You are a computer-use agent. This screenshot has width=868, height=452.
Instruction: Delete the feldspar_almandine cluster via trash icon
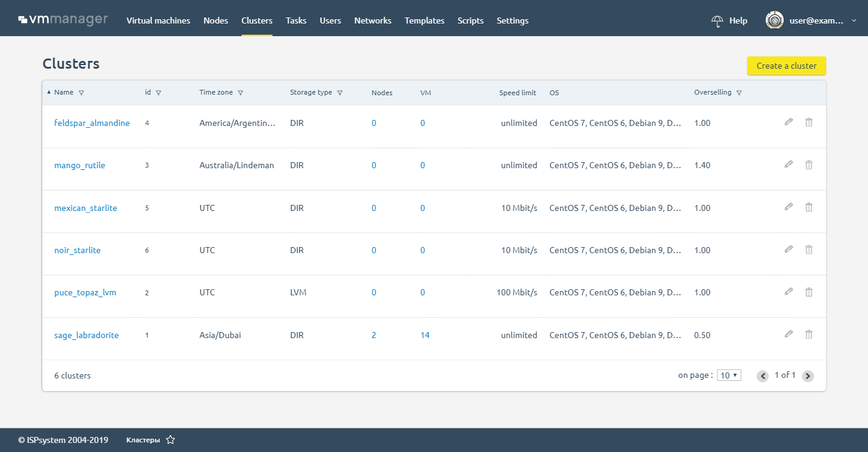coord(809,122)
